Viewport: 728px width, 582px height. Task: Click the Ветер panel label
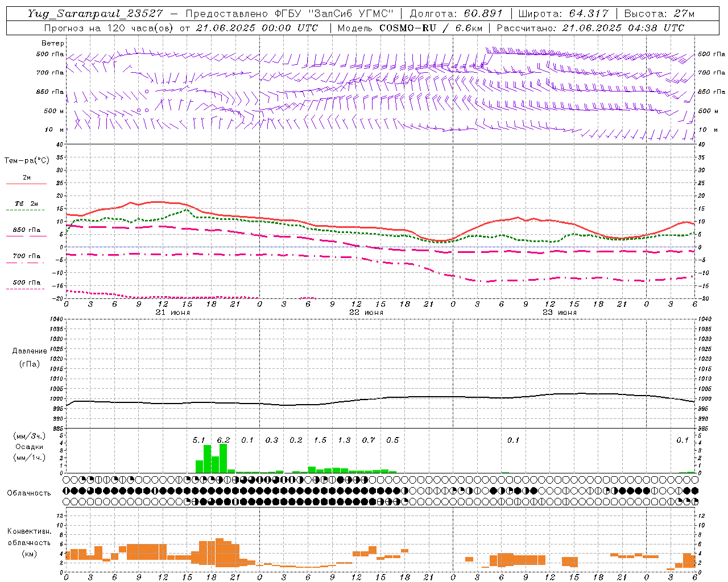(53, 43)
